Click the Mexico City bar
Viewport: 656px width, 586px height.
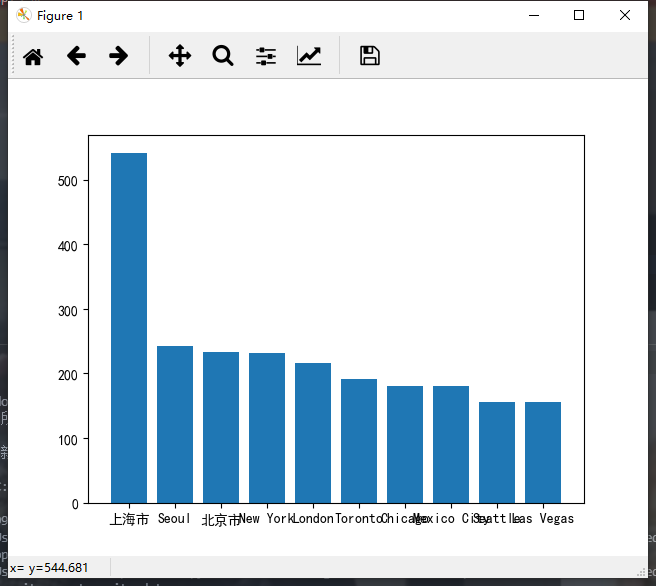coord(451,445)
